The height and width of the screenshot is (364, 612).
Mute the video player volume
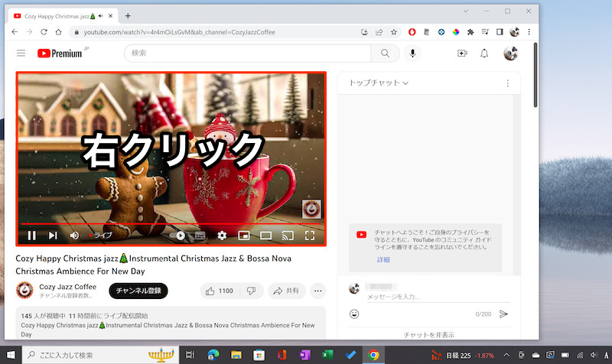[x=75, y=236]
